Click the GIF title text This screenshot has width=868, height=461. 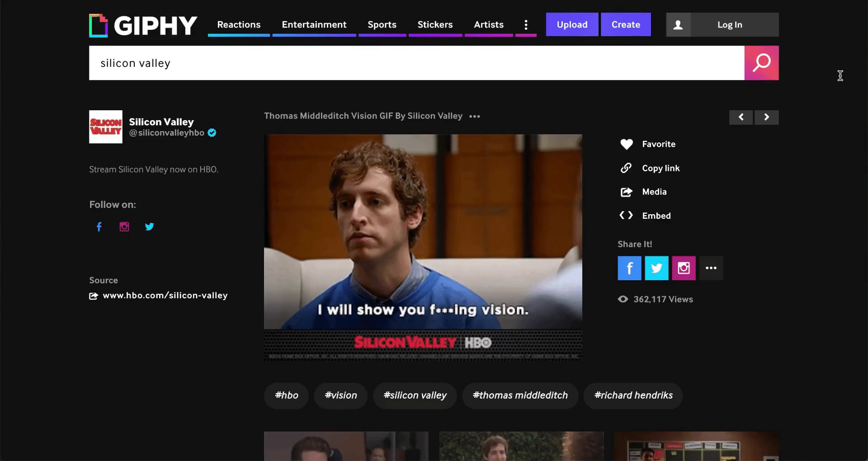click(363, 116)
